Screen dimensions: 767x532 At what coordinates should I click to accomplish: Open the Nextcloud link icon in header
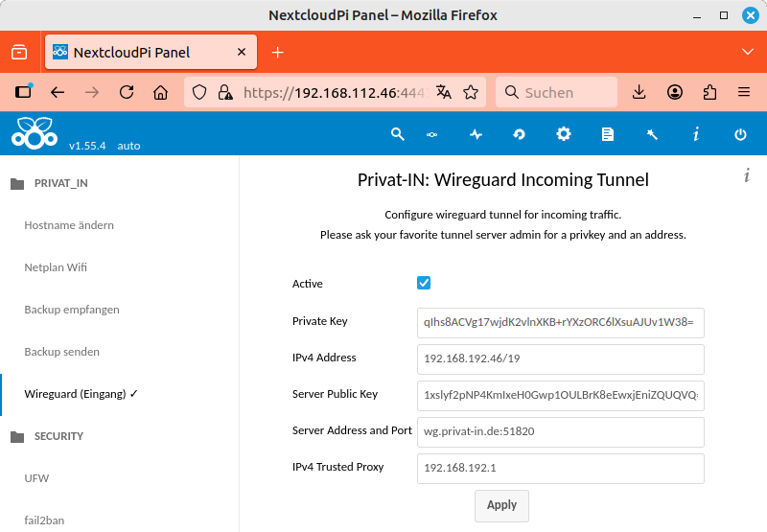pos(432,135)
